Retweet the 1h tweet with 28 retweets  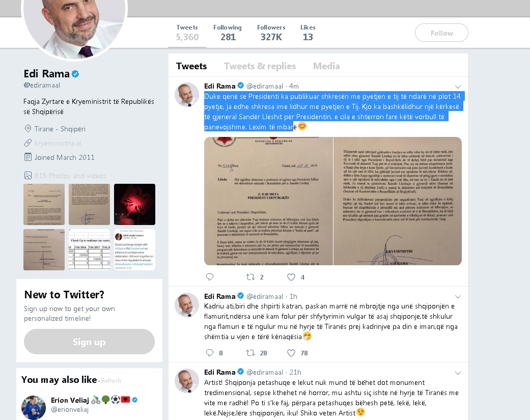coord(250,353)
